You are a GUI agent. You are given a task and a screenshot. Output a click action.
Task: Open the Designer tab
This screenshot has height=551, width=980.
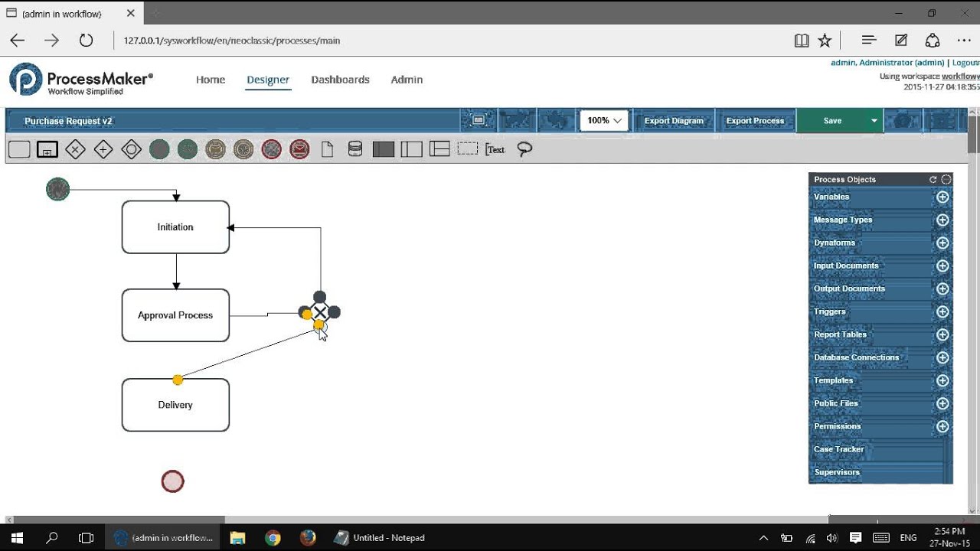[x=268, y=80]
